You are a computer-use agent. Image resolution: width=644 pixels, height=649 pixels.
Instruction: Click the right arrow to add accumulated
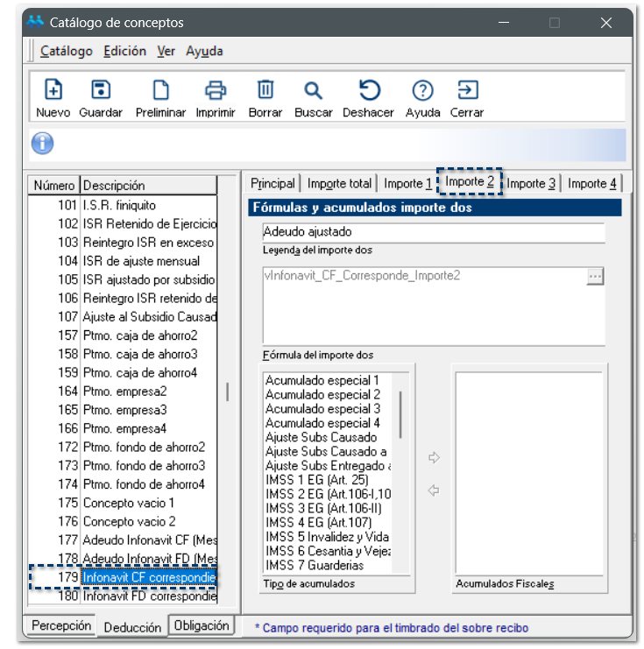pyautogui.click(x=433, y=458)
